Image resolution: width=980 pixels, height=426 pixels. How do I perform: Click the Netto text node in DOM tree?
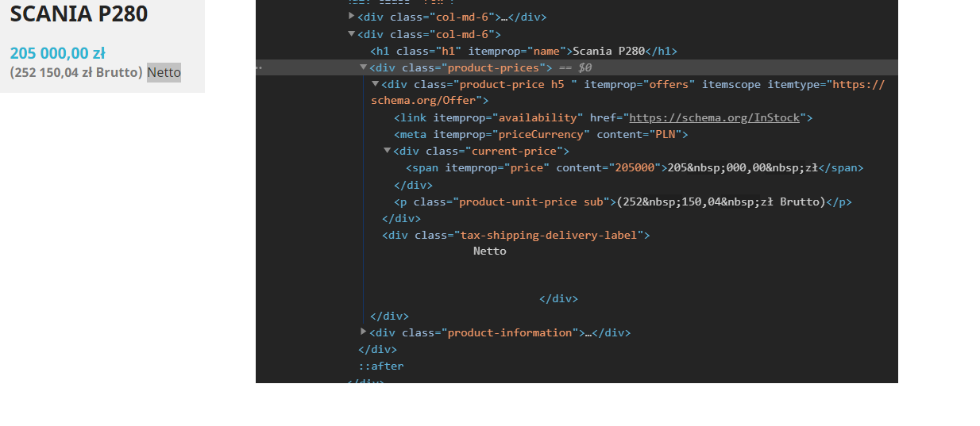pyautogui.click(x=490, y=251)
